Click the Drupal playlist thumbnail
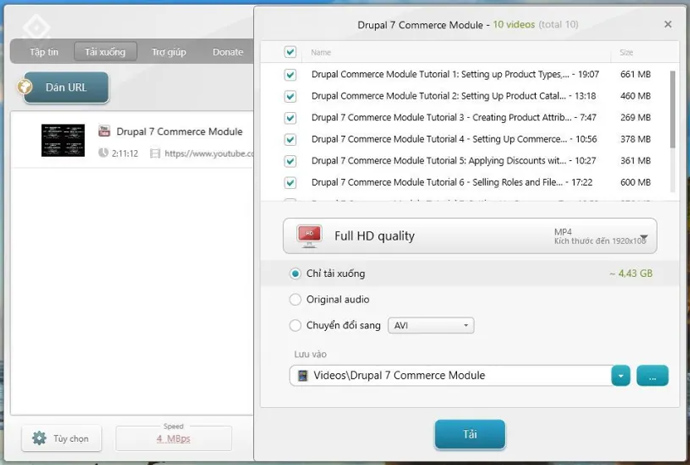Screen dimensions: 690x465 pyautogui.click(x=63, y=140)
